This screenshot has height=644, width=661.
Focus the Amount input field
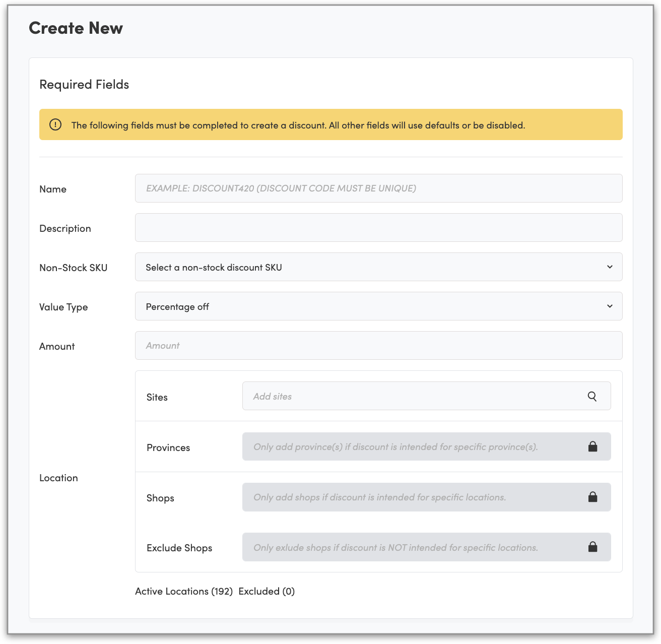pos(378,346)
